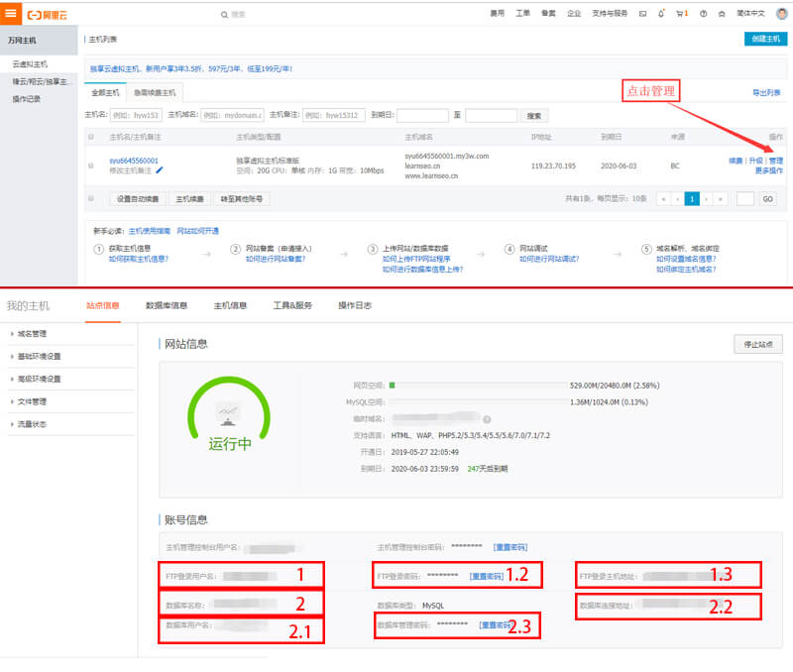Viewport: 793px width, 672px height.
Task: Check the box for host syu6645560001
Action: coord(92,166)
